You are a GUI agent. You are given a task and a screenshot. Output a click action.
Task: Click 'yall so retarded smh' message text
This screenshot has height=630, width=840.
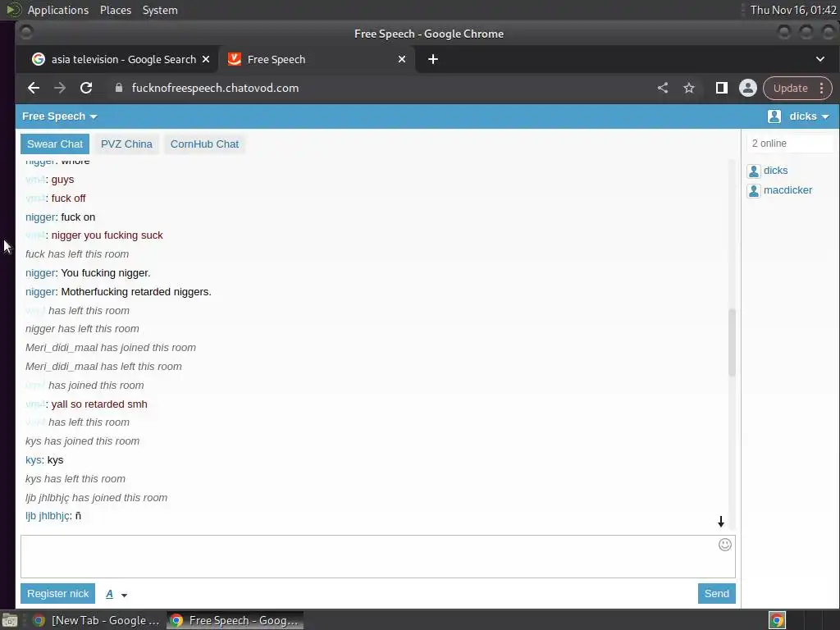[x=99, y=404]
